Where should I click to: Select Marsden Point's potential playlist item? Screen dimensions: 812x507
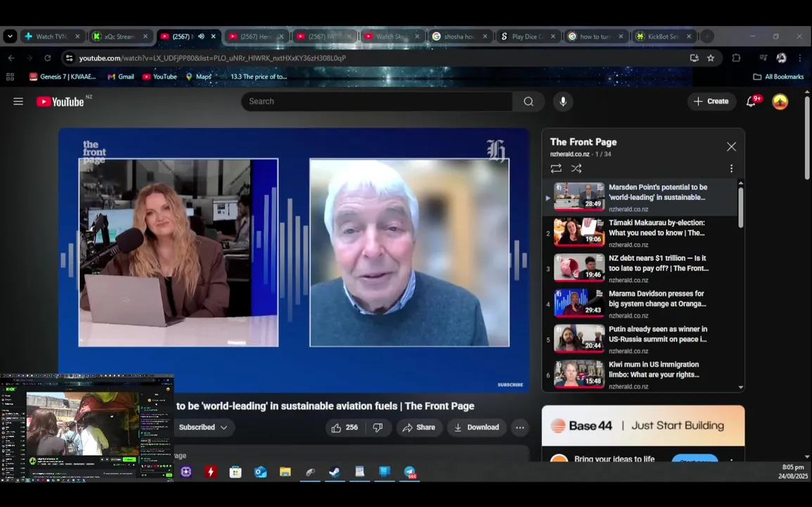(x=640, y=197)
